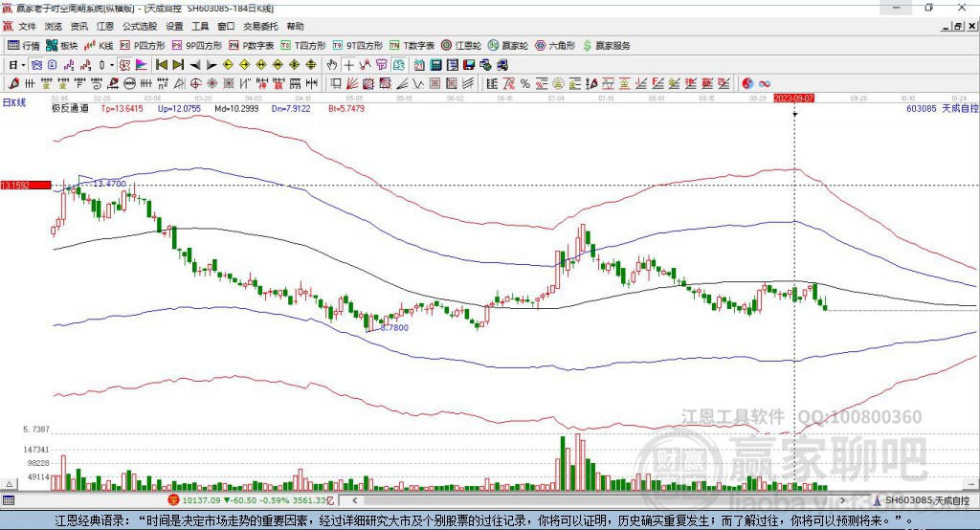Toggle the crosshair cursor tool
This screenshot has width=980, height=530.
[348, 65]
